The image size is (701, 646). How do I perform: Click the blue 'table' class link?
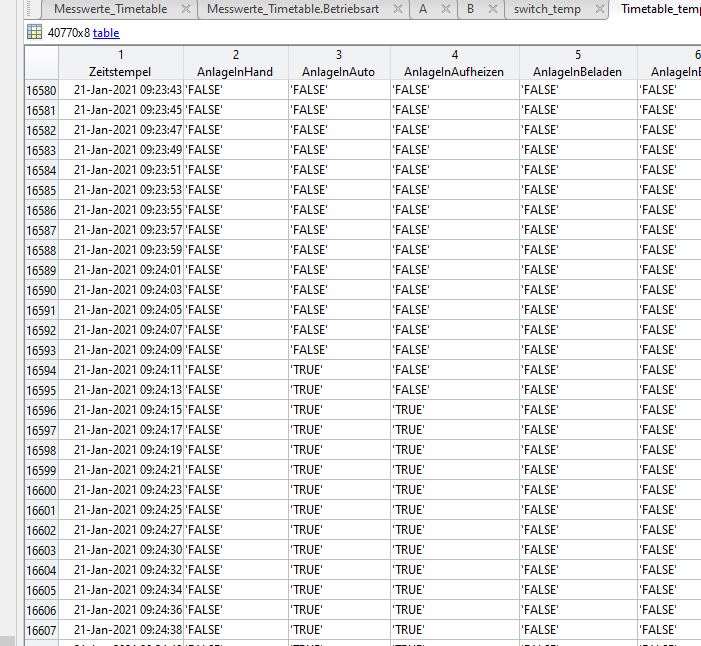point(106,33)
